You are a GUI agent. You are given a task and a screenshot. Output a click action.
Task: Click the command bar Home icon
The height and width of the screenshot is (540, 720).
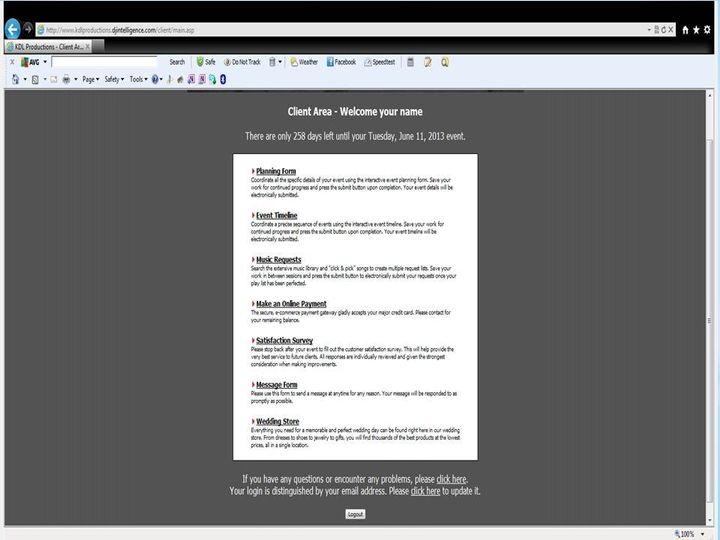tap(16, 79)
